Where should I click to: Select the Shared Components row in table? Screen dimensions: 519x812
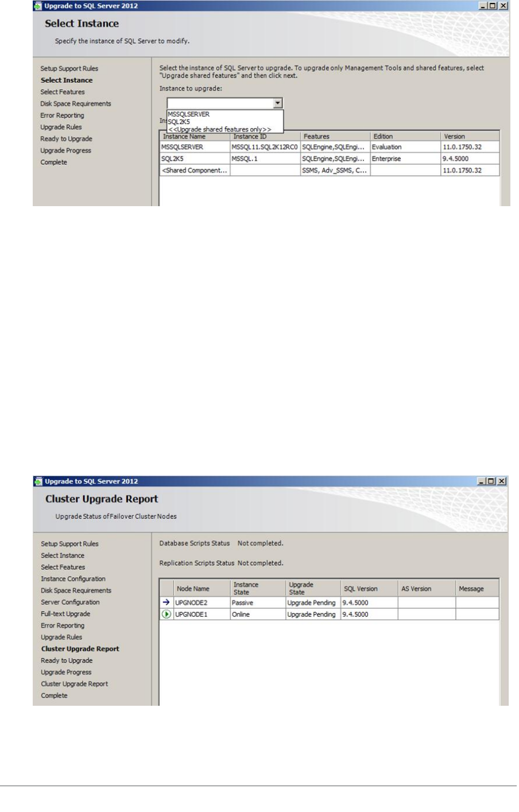[x=330, y=171]
